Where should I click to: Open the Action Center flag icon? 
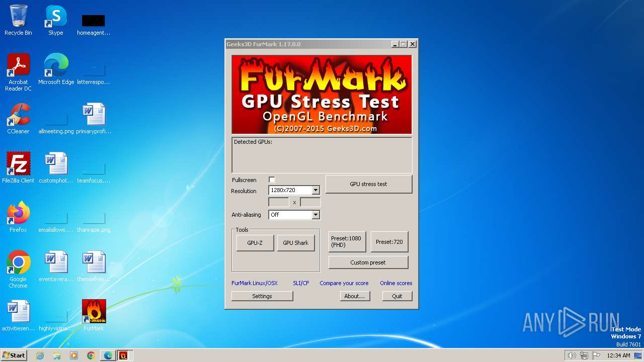tap(596, 355)
